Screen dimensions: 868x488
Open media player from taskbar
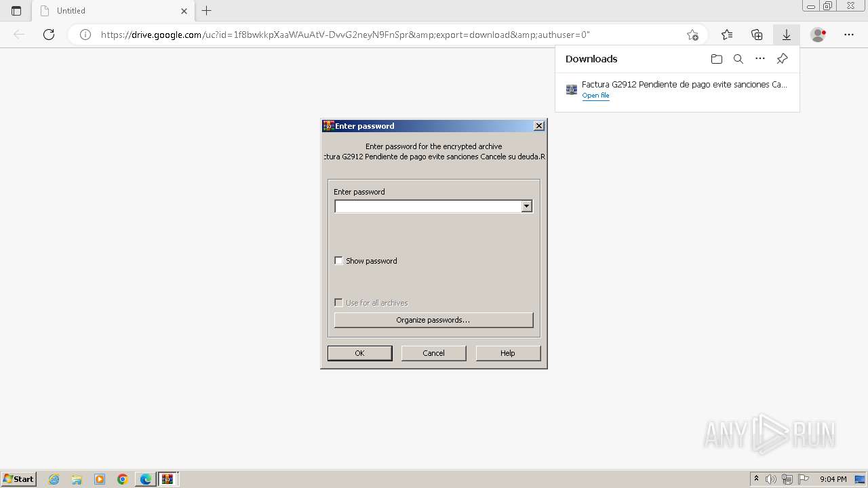click(x=100, y=479)
